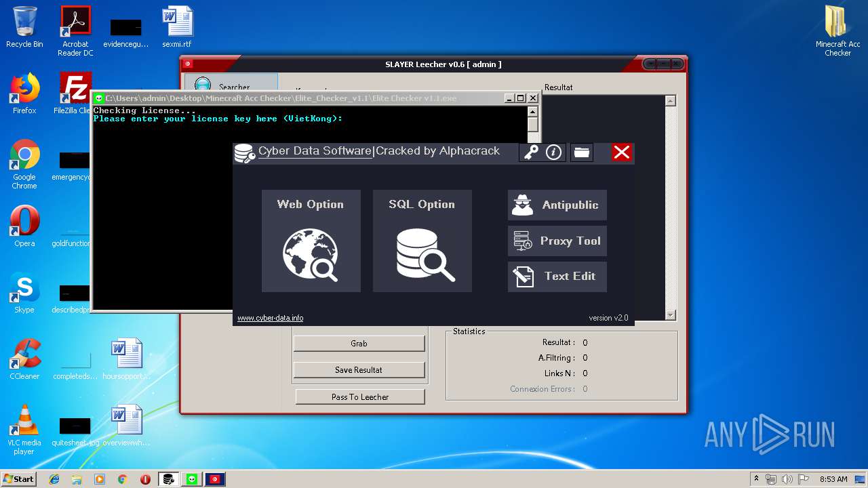868x488 pixels.
Task: Open Recycle Bin on desktop
Action: tap(24, 27)
